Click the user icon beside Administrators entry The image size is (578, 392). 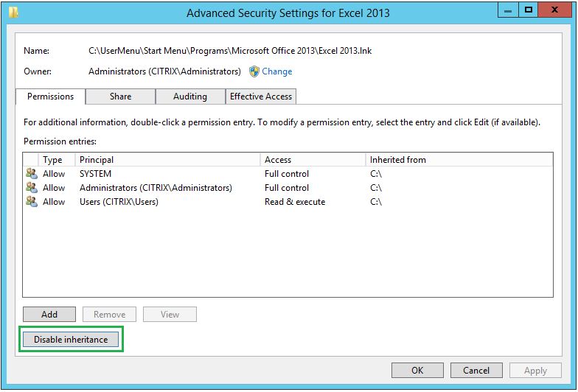tap(31, 188)
